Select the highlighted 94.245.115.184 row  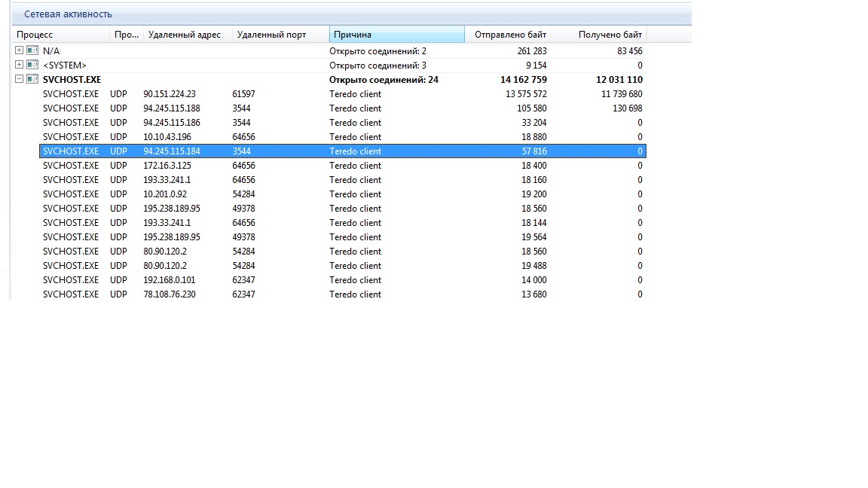(x=172, y=151)
